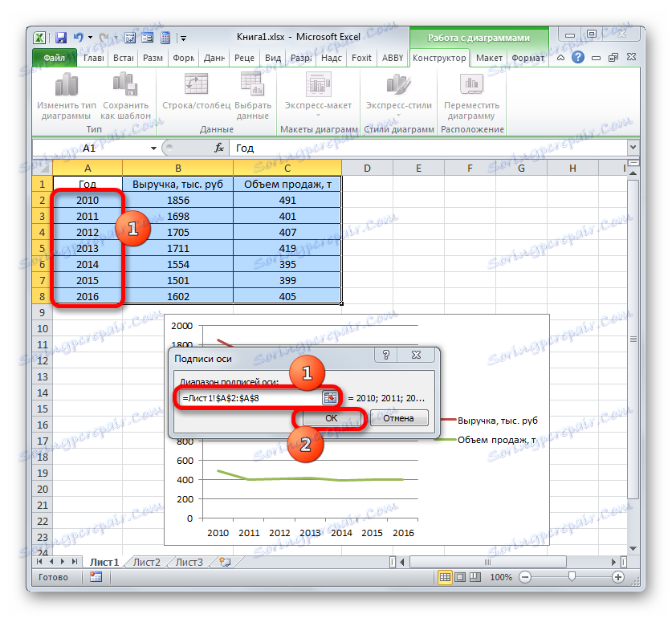This screenshot has width=672, height=618.
Task: Select cell containing Выручка, тыс. руб
Action: click(178, 185)
